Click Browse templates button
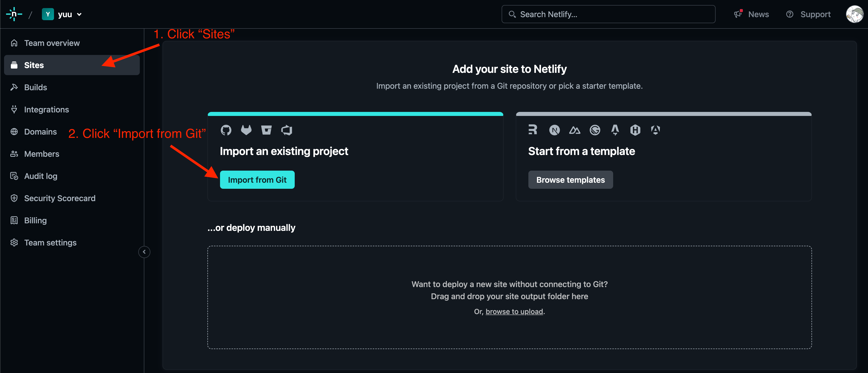The image size is (868, 373). pos(571,180)
